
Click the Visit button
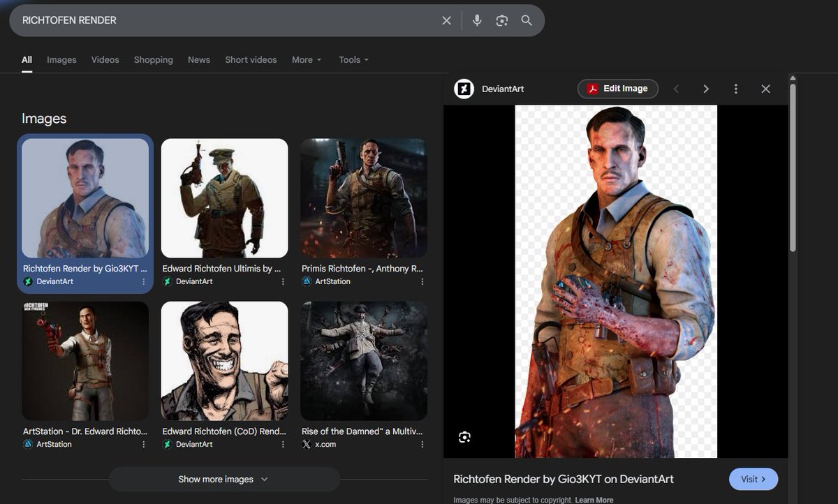pyautogui.click(x=754, y=480)
